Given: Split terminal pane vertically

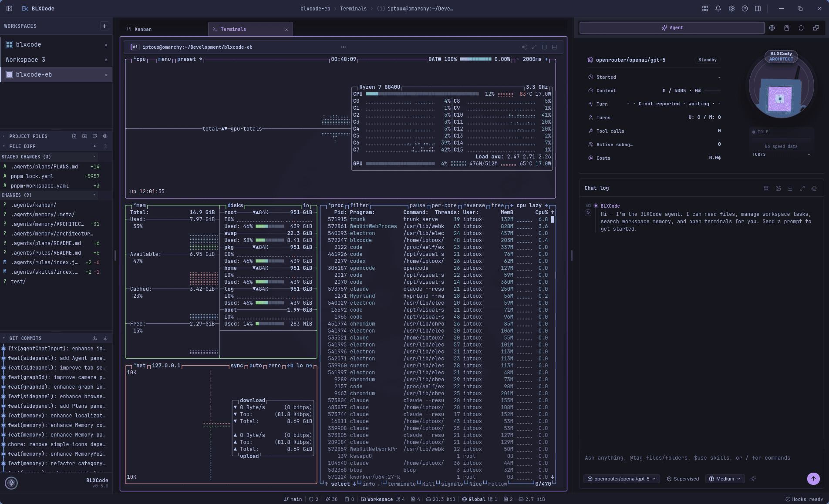Looking at the screenshot, I should tap(544, 47).
